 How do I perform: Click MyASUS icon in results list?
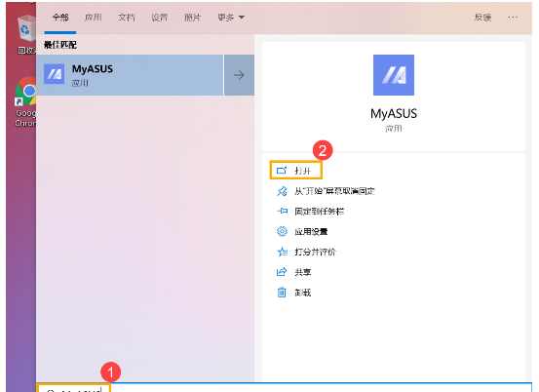tap(54, 74)
